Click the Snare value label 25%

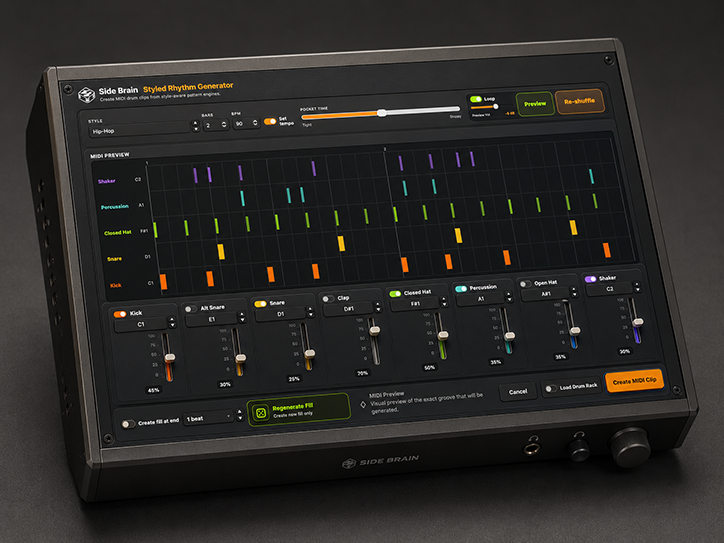click(x=294, y=379)
